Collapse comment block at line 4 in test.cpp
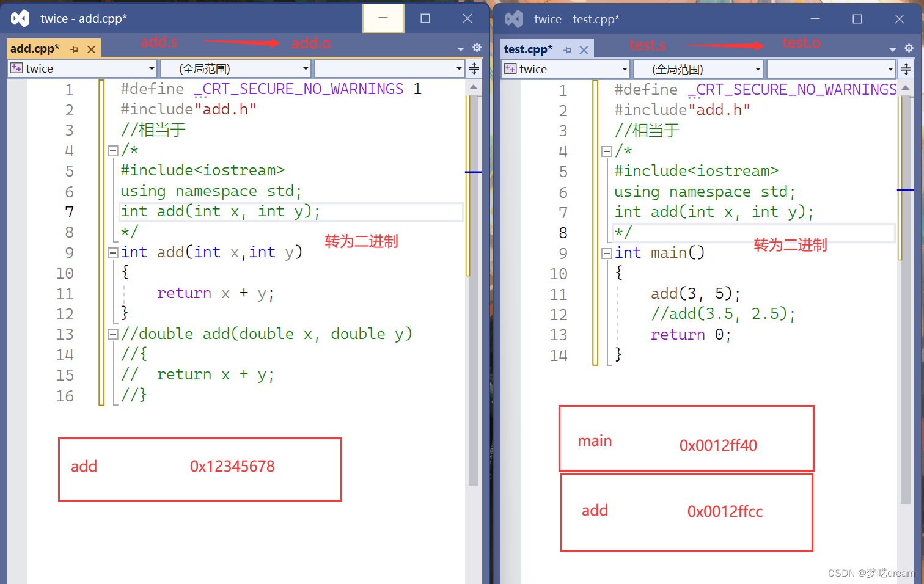 [x=607, y=151]
